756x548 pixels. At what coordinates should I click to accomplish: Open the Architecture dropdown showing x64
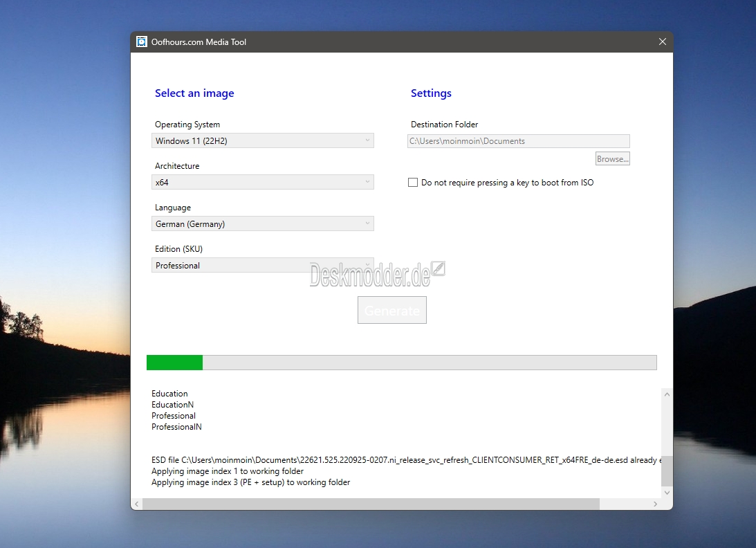click(x=263, y=183)
